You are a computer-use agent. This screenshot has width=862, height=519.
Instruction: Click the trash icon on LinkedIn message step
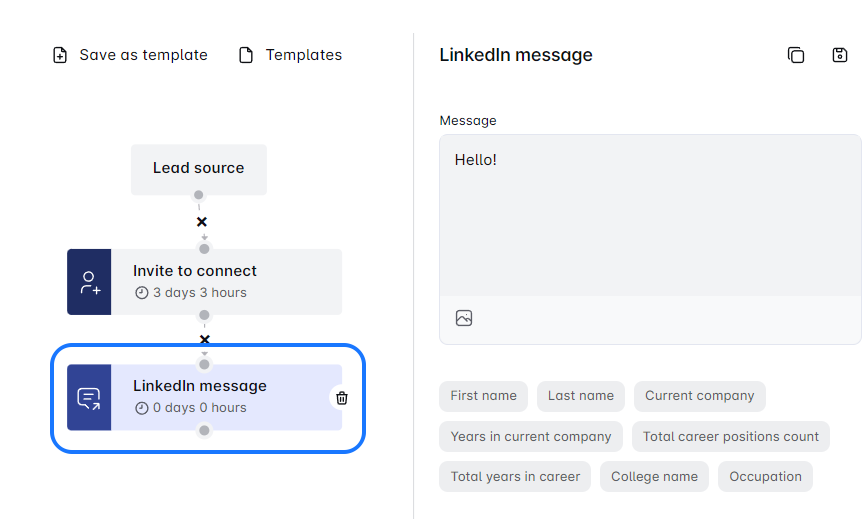coord(342,398)
